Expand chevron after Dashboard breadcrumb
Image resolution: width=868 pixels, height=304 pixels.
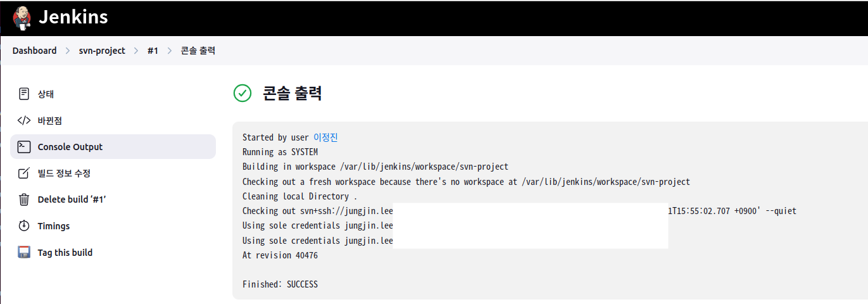[x=68, y=51]
